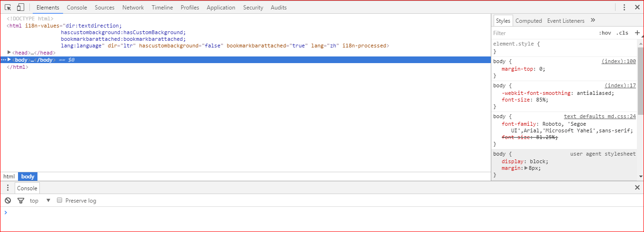Open the Timeline tab
Image resolution: width=644 pixels, height=232 pixels.
[x=162, y=8]
